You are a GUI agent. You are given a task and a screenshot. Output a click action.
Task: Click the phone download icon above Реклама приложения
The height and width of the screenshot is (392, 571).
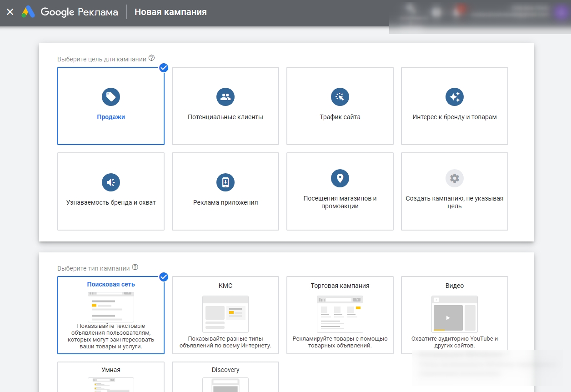click(225, 182)
